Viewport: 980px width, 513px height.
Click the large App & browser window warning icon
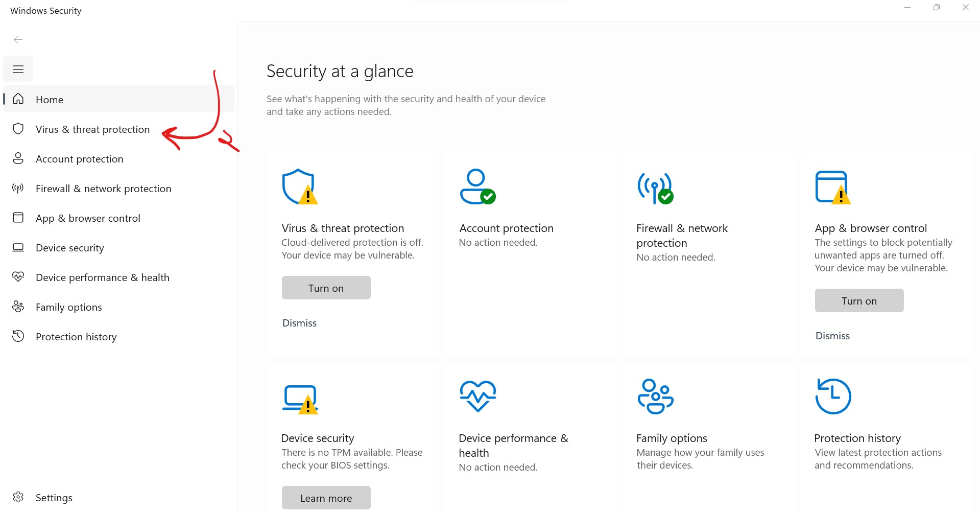[x=833, y=188]
